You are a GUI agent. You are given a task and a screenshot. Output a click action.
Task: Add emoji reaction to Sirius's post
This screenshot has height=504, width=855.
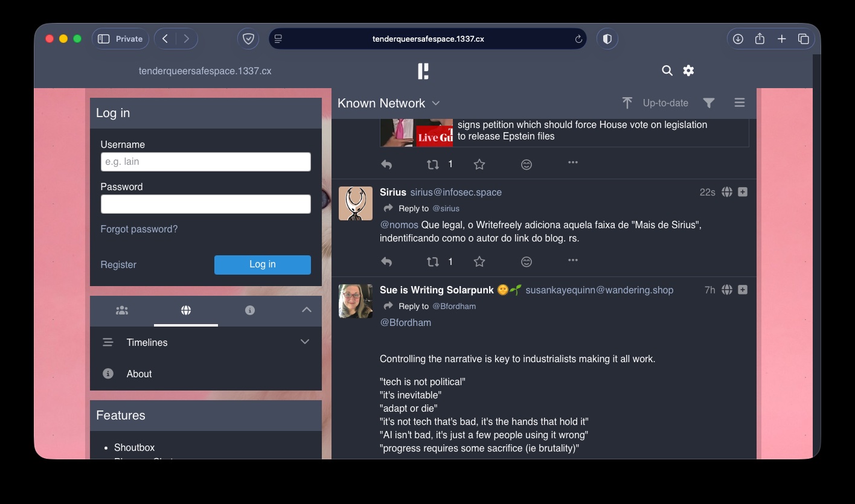click(x=527, y=262)
